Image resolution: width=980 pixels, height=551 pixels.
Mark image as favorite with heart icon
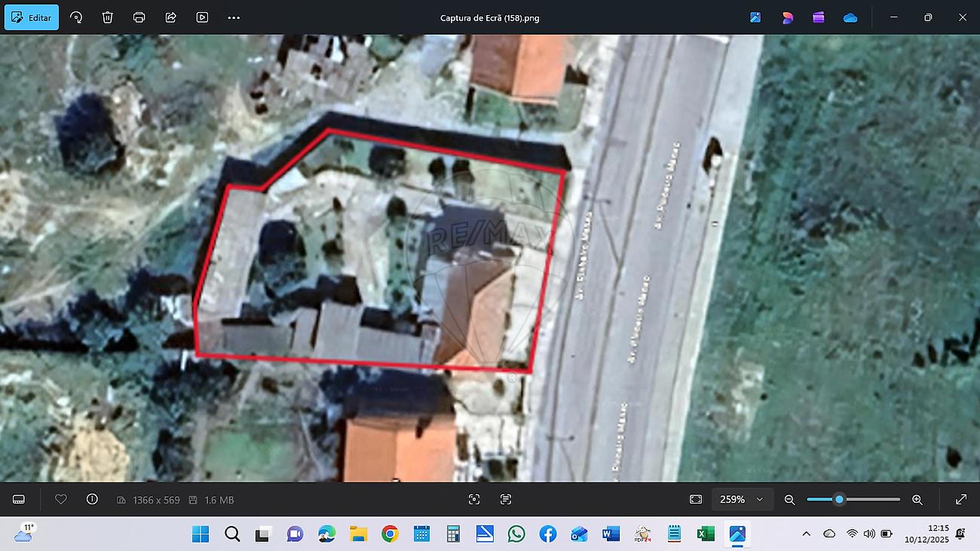click(x=61, y=499)
